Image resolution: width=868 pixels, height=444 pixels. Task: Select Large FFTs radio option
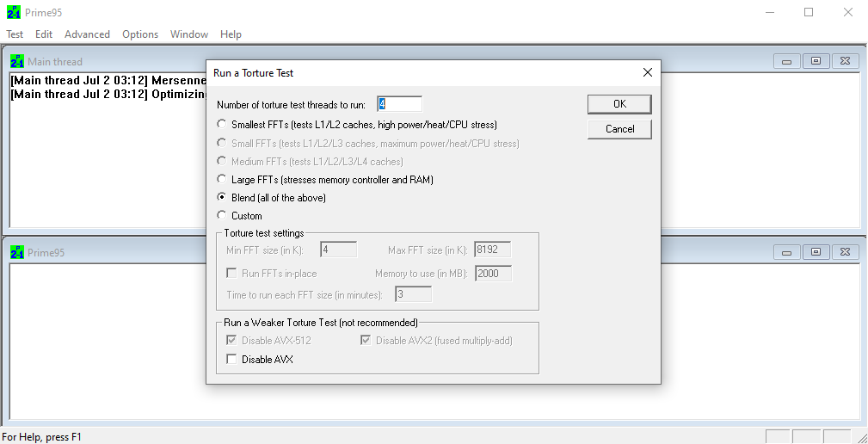[325, 180]
